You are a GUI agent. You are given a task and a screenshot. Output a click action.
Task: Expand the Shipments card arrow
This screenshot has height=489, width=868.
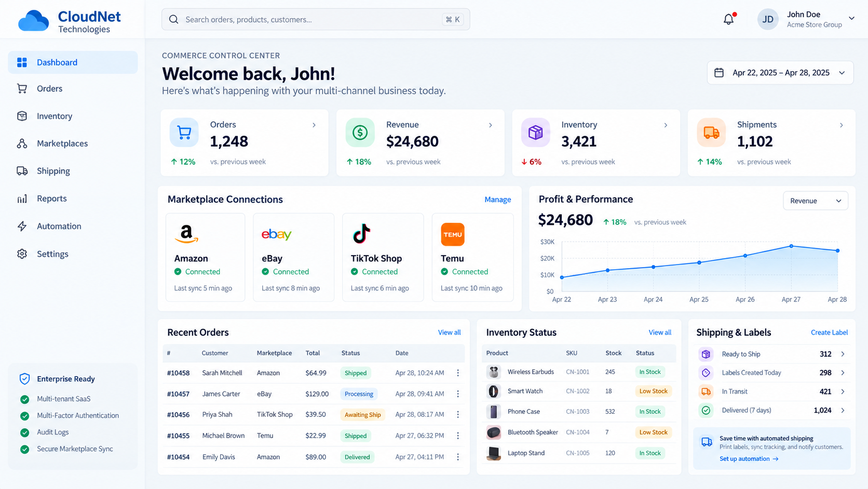842,125
